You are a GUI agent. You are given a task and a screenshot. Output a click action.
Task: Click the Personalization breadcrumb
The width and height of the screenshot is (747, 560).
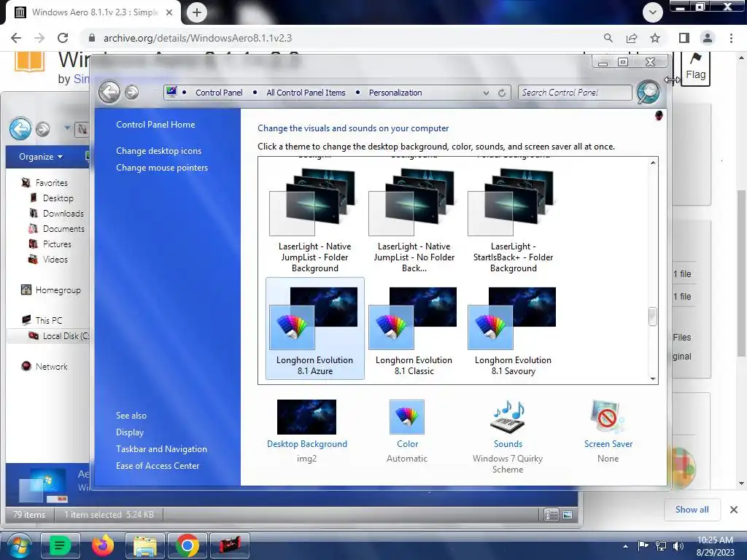395,93
